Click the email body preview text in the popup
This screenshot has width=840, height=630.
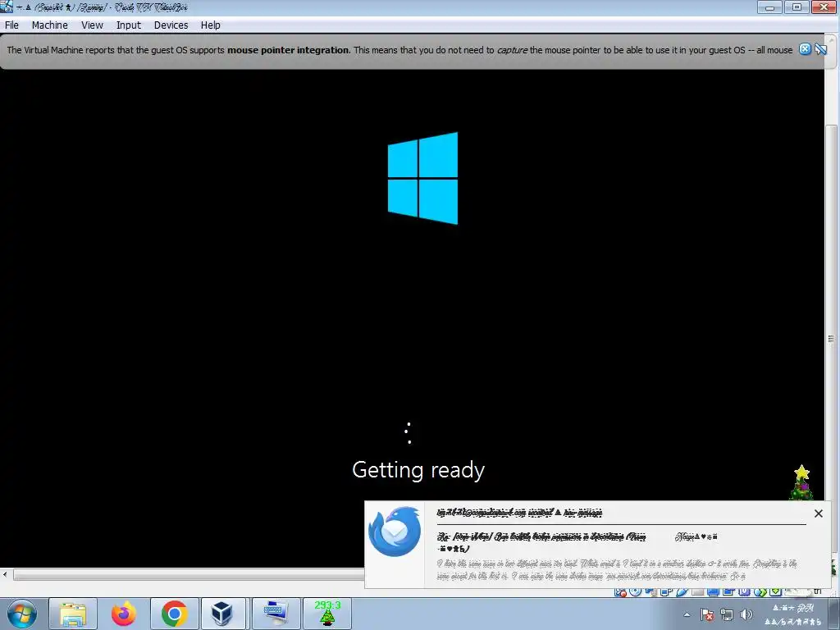[616, 569]
